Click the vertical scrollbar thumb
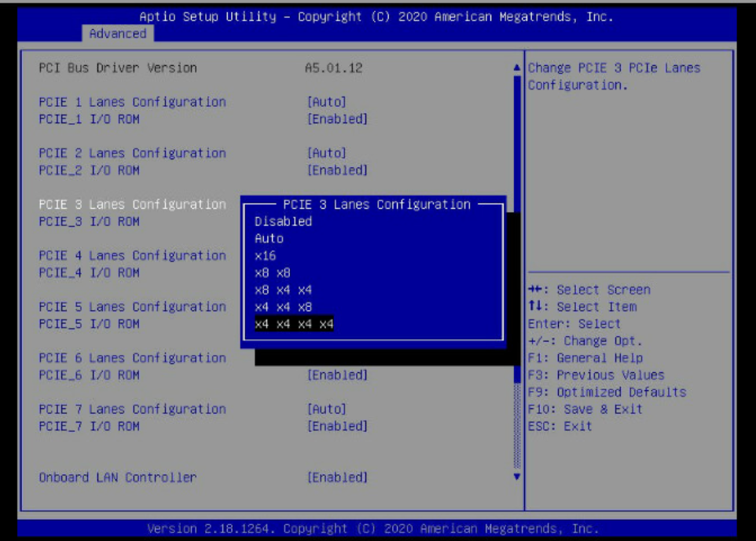The width and height of the screenshot is (756, 541). tap(516, 228)
